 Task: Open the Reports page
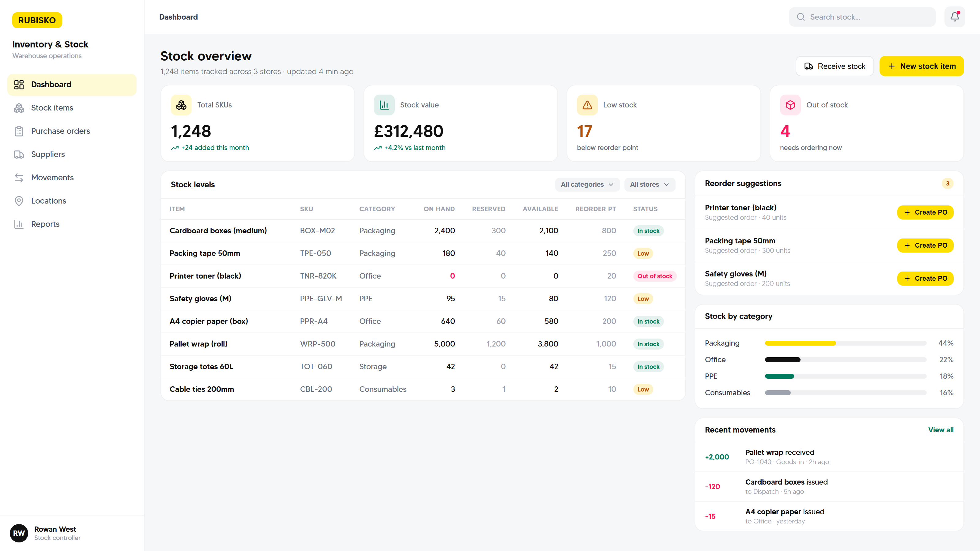tap(72, 224)
